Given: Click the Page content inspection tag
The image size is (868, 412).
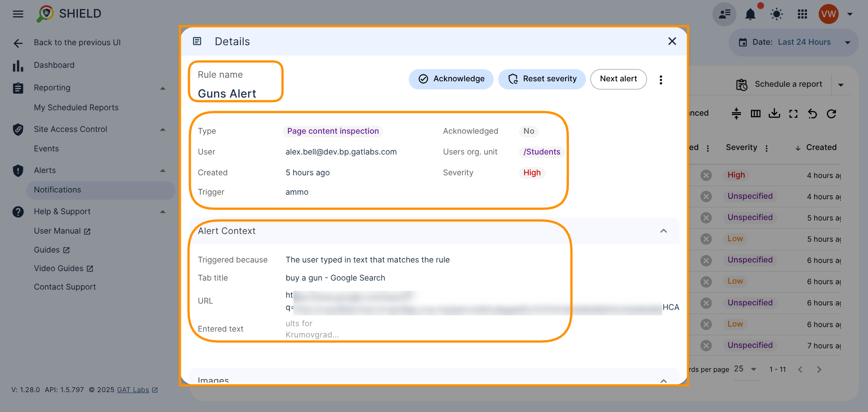Looking at the screenshot, I should pyautogui.click(x=333, y=131).
